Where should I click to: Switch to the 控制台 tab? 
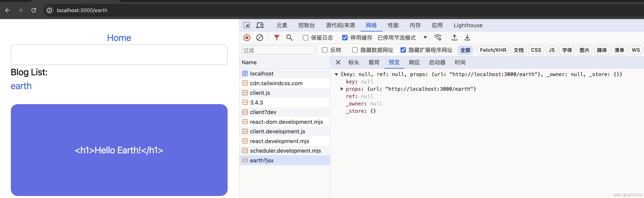point(306,25)
